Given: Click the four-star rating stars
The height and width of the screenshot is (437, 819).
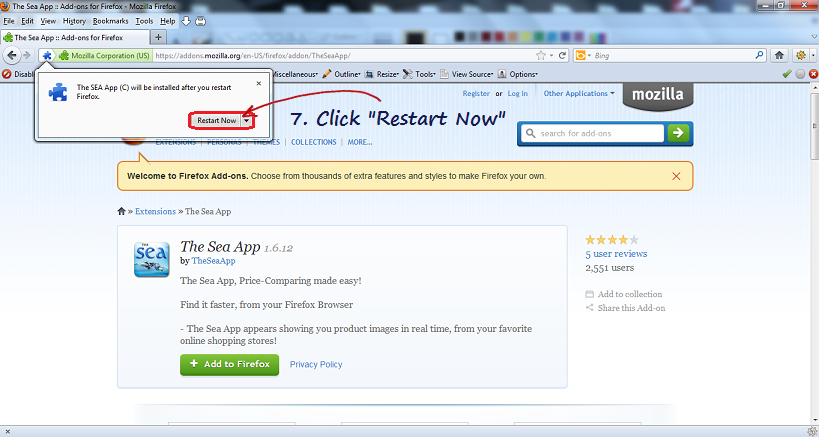Looking at the screenshot, I should click(x=612, y=240).
